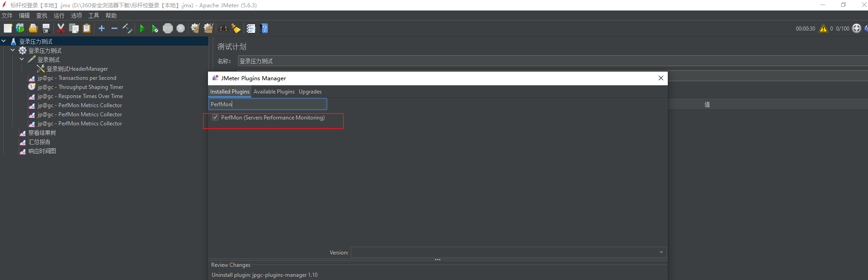Switch to Available Plugins tab
Viewport: 868px width, 280px height.
click(274, 92)
